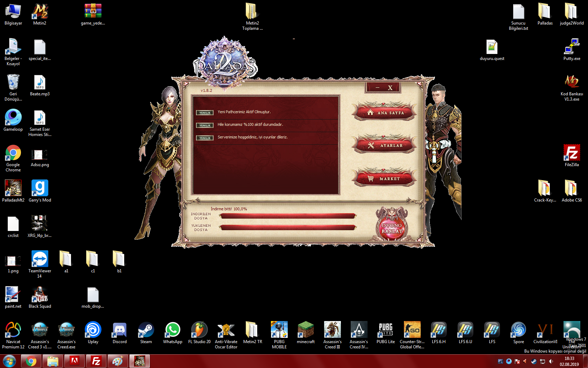This screenshot has height=368, width=588.
Task: Open the Bilgisayar desktop icon
Action: [x=13, y=14]
